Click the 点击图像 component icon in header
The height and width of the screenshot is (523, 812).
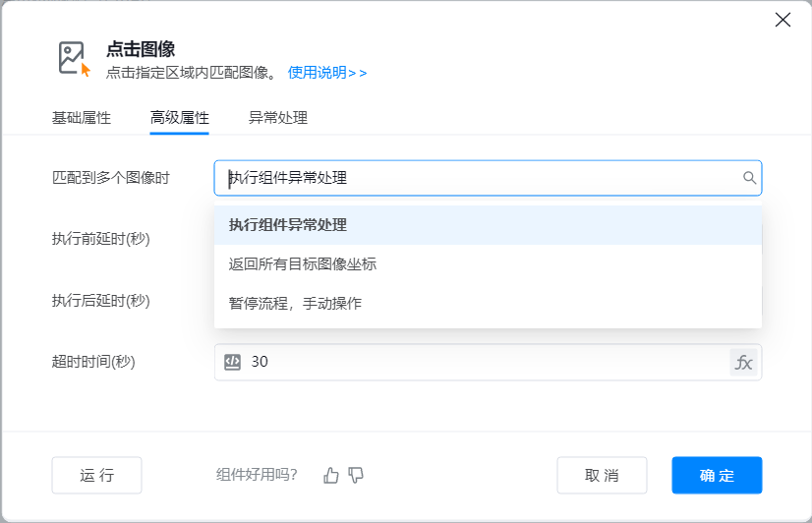pyautogui.click(x=73, y=59)
